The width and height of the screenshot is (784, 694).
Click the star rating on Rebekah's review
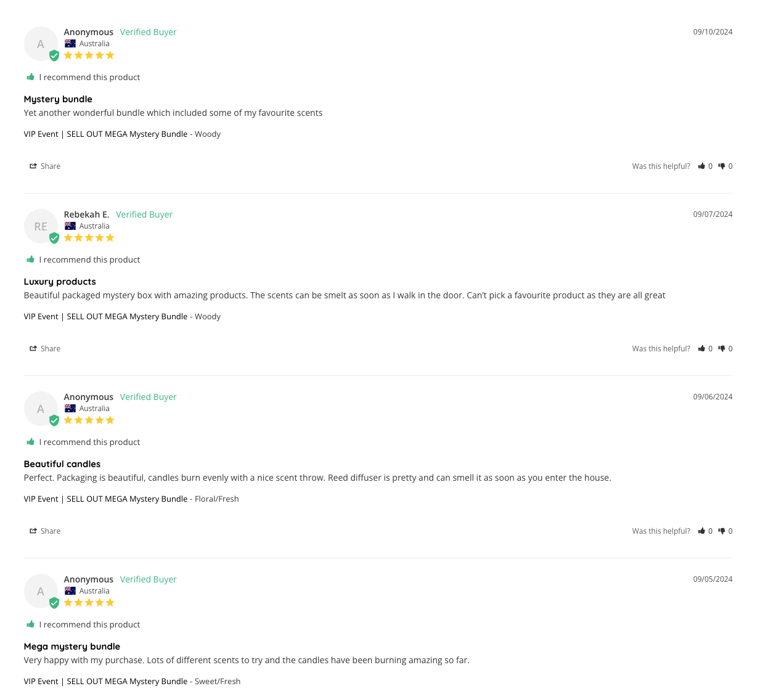point(89,238)
